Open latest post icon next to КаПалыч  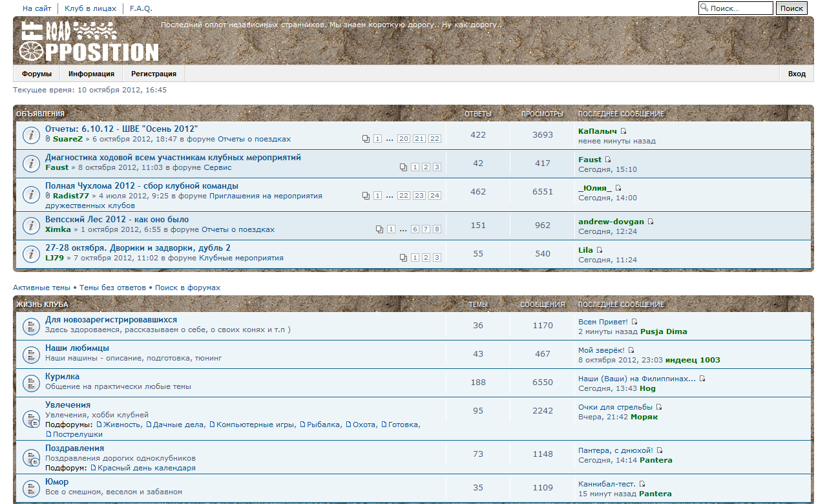tap(623, 131)
